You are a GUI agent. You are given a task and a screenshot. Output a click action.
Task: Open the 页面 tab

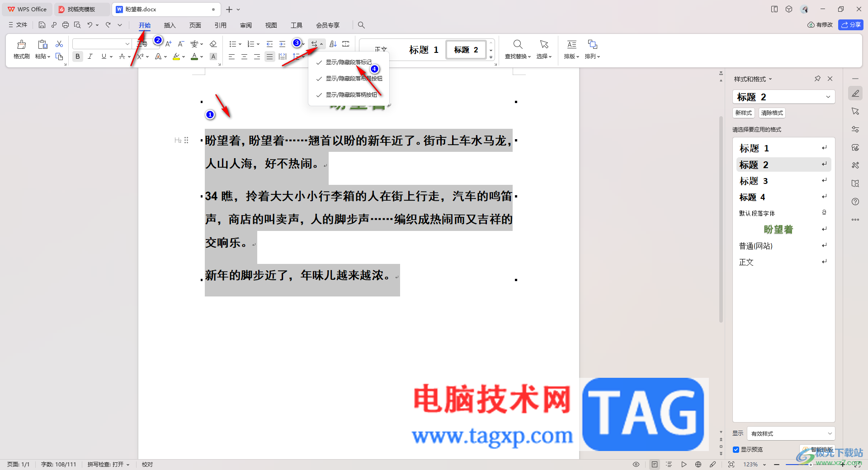[195, 25]
